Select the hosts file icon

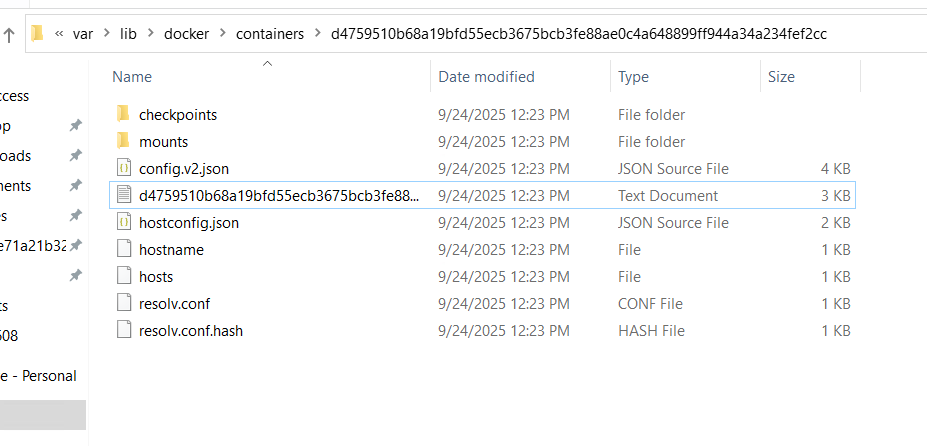tap(123, 276)
